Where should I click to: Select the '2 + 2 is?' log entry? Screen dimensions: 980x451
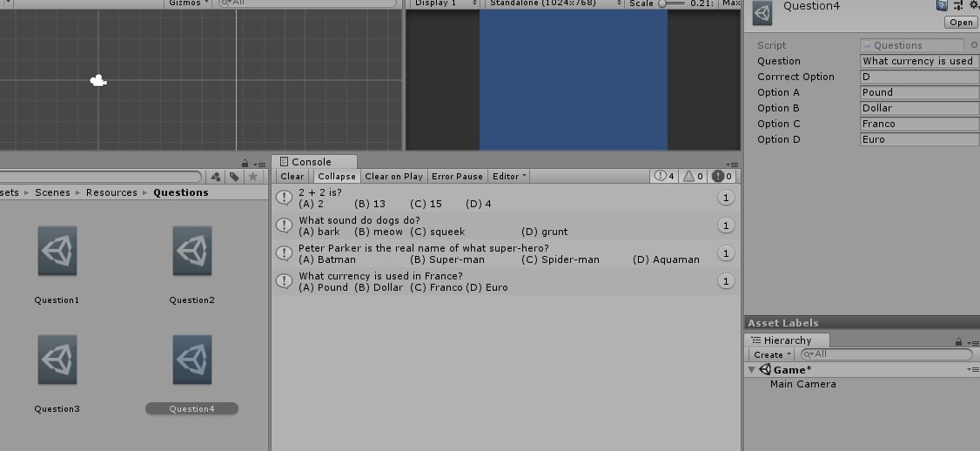point(507,198)
